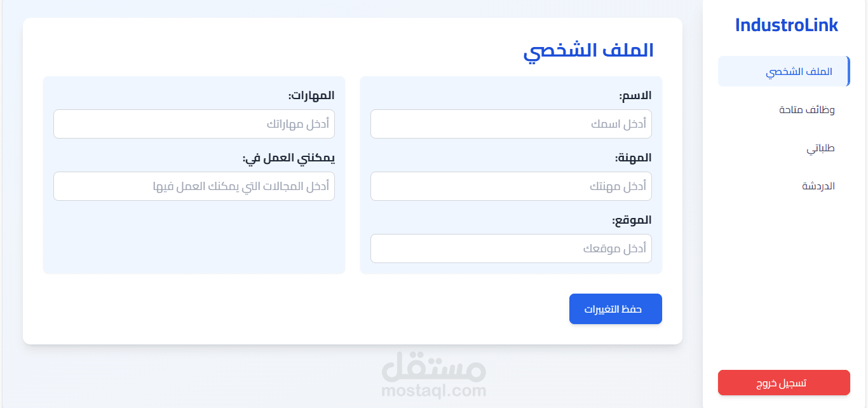Click the المهارات field label
This screenshot has height=408, width=868.
[x=311, y=96]
